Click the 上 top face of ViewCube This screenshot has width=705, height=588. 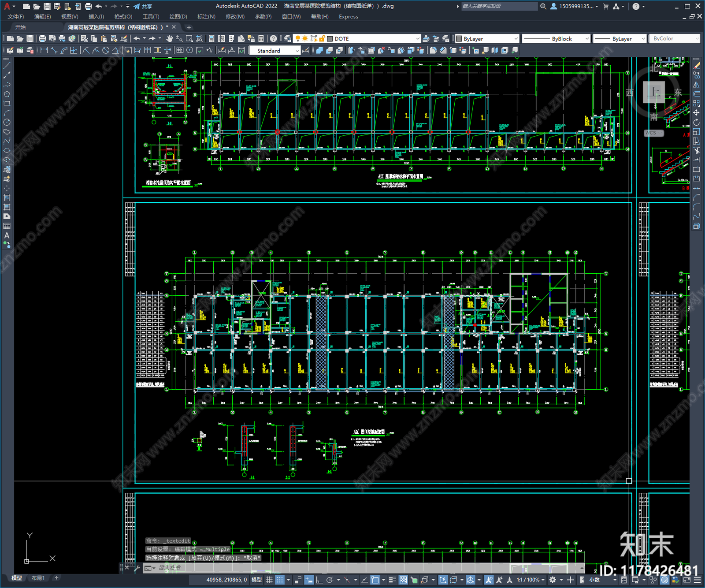pyautogui.click(x=654, y=92)
